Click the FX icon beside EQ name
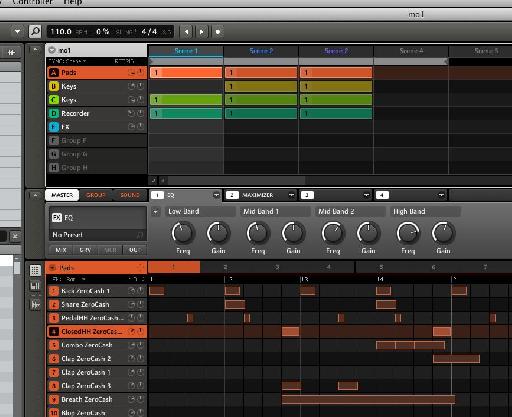 click(57, 218)
